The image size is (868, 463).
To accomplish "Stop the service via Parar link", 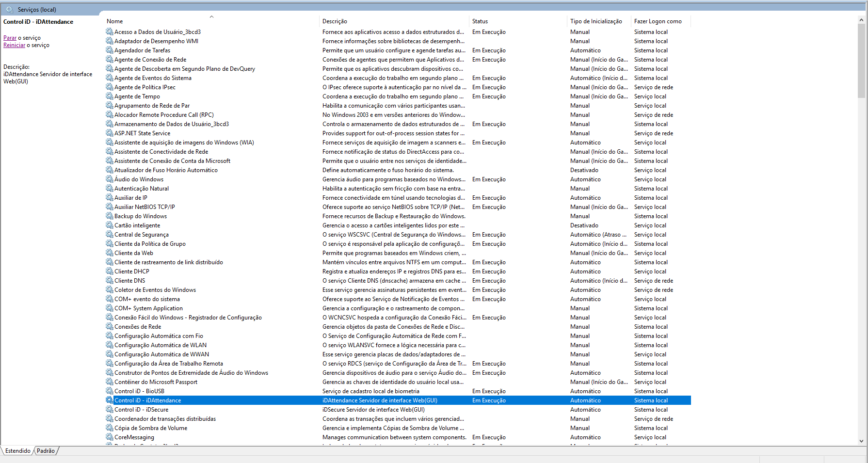I will (x=10, y=38).
